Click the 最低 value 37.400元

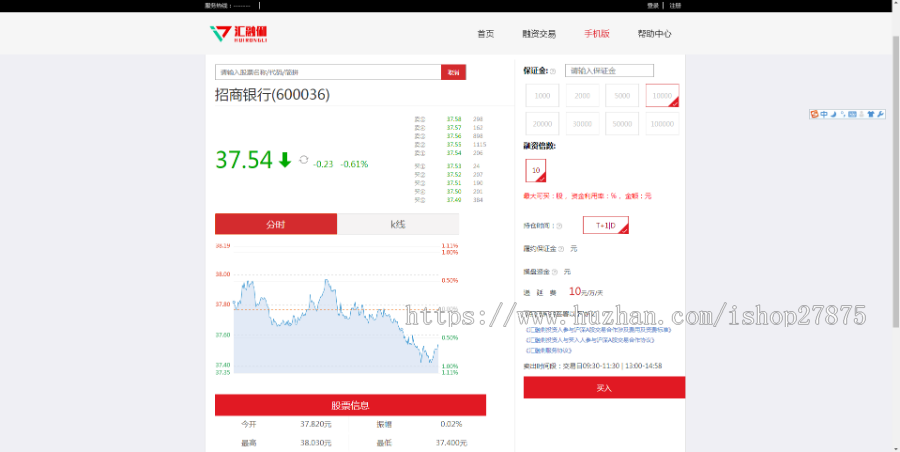pyautogui.click(x=452, y=443)
